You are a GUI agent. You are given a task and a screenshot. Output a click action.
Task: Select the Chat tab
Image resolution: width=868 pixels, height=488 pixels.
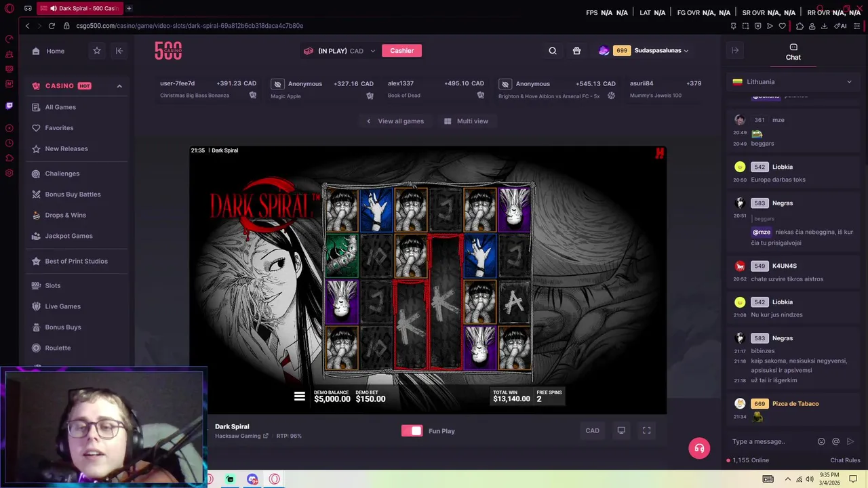[793, 52]
